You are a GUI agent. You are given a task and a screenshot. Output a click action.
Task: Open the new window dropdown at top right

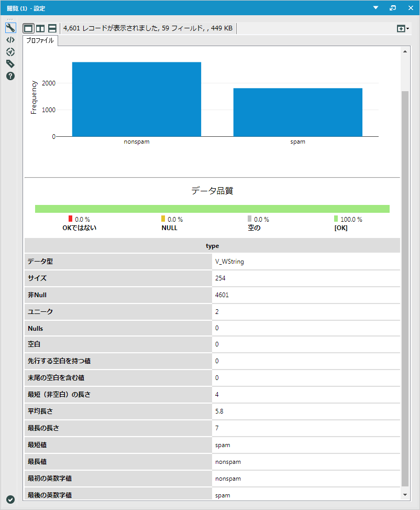point(403,29)
